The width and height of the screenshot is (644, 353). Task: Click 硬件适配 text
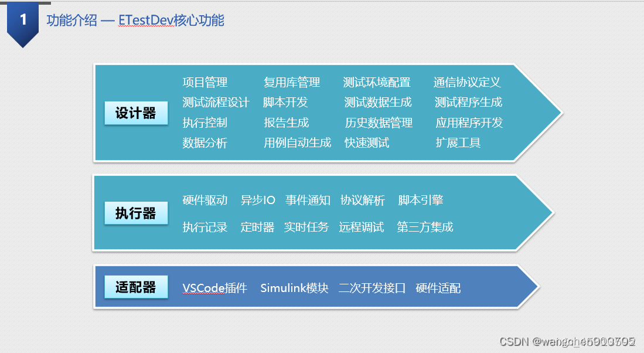coord(438,288)
